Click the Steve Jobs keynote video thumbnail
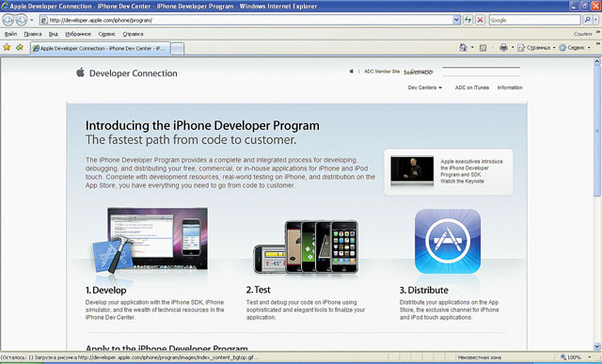The image size is (602, 364). pyautogui.click(x=412, y=171)
